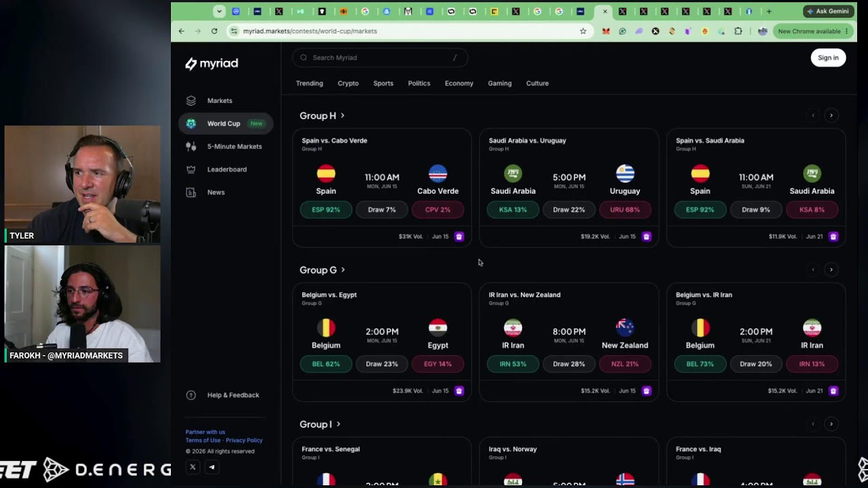Image resolution: width=868 pixels, height=488 pixels.
Task: Open the Culture category tab
Action: tap(537, 83)
